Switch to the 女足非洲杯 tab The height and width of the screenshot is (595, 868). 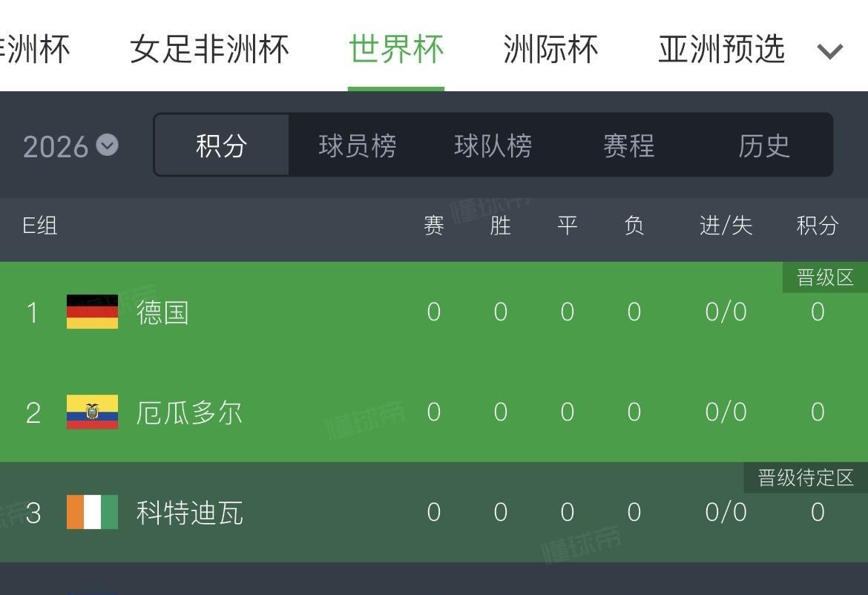tap(209, 50)
